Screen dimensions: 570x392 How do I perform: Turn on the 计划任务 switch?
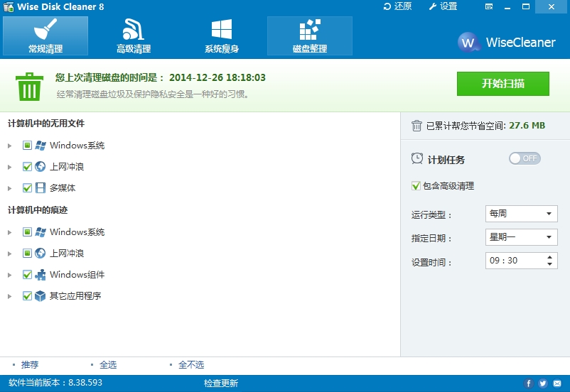525,158
